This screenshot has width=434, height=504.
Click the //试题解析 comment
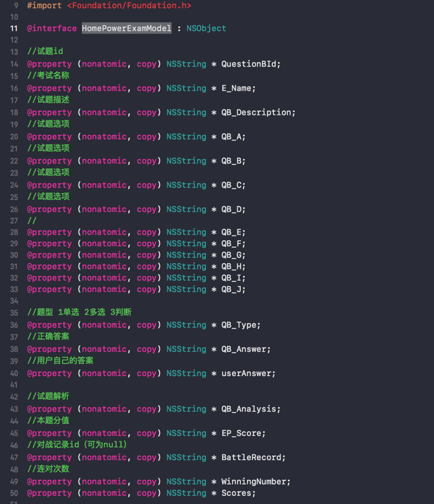(48, 396)
